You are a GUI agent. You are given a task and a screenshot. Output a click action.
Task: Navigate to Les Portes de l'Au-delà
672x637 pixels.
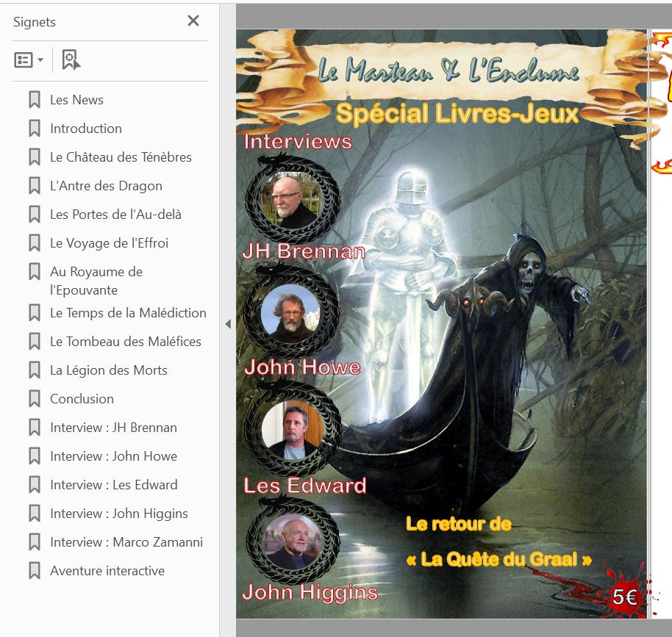pos(115,215)
